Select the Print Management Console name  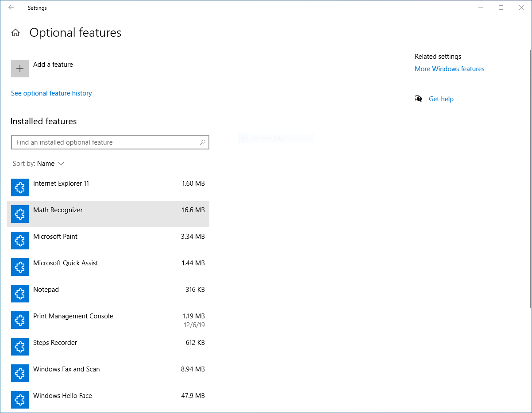[x=73, y=316]
